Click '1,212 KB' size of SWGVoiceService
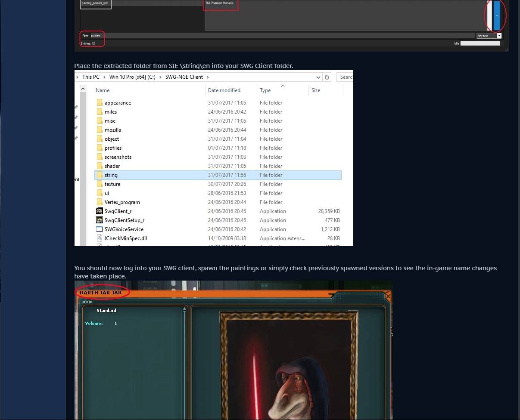520x420 pixels. [330, 229]
